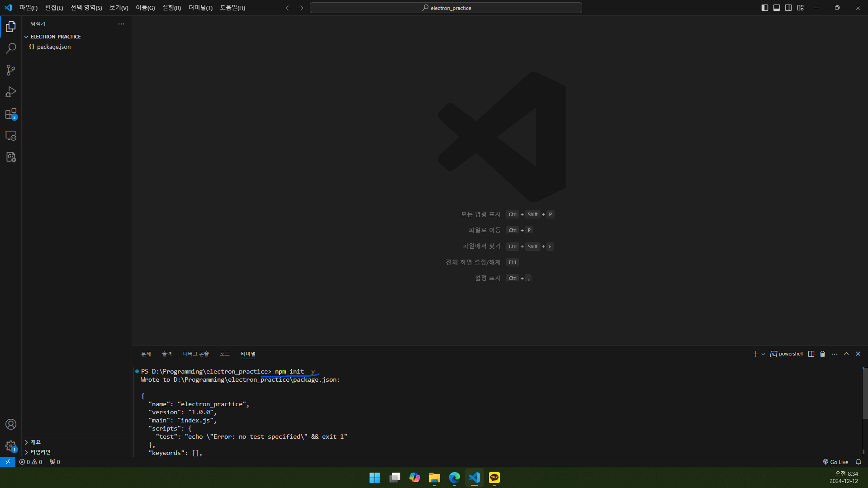Close the terminal panel
The height and width of the screenshot is (488, 868).
858,354
